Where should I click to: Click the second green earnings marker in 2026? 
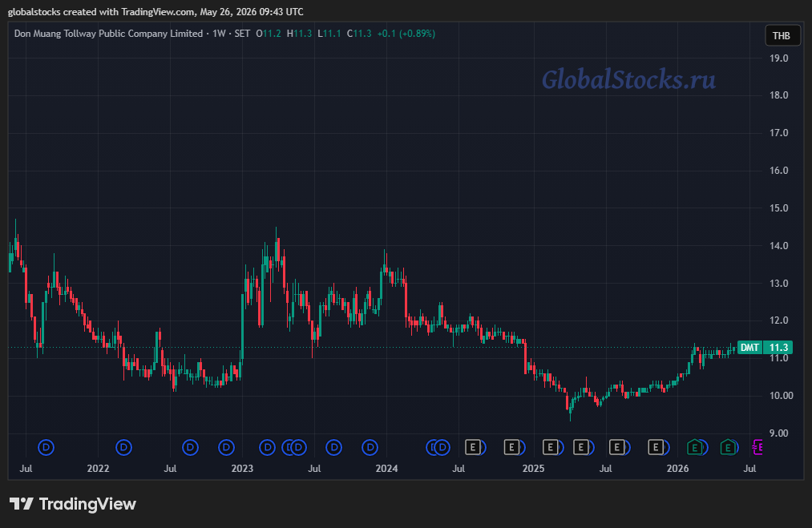click(728, 447)
